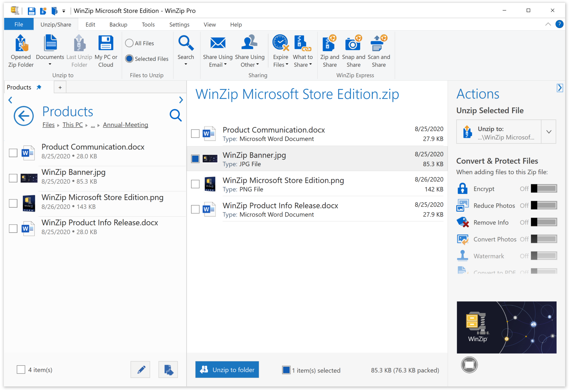Select the All Files radio button
The height and width of the screenshot is (392, 571).
tap(129, 43)
